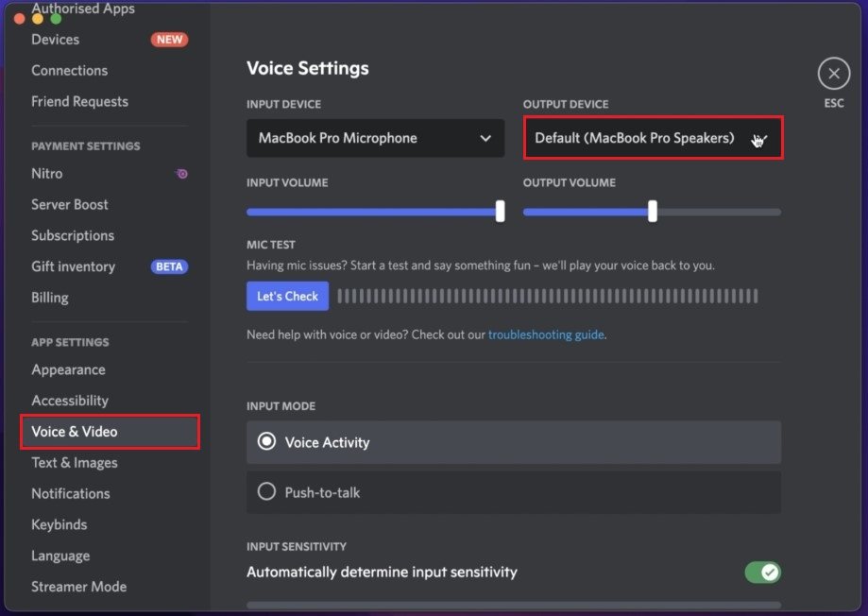Click the NEW badge beside Devices
The image size is (868, 616).
click(169, 40)
